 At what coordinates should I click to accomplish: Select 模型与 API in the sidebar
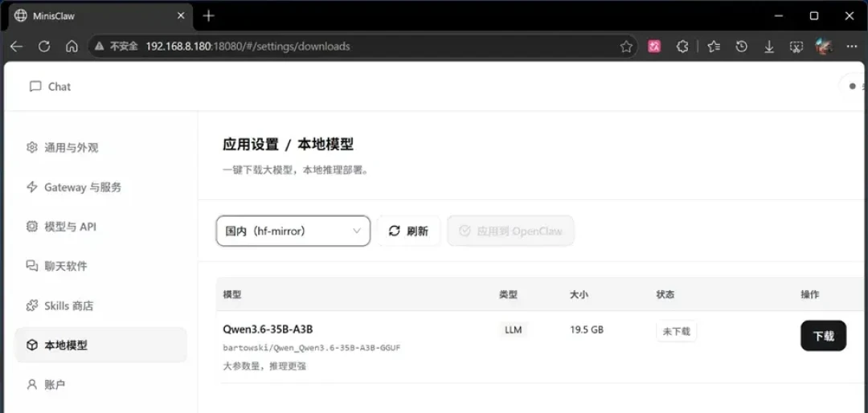coord(100,227)
